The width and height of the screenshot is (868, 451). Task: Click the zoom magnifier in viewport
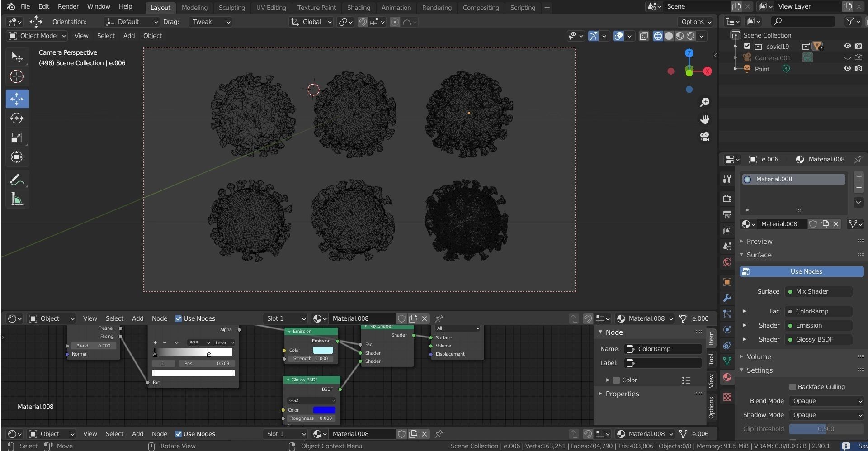(704, 102)
